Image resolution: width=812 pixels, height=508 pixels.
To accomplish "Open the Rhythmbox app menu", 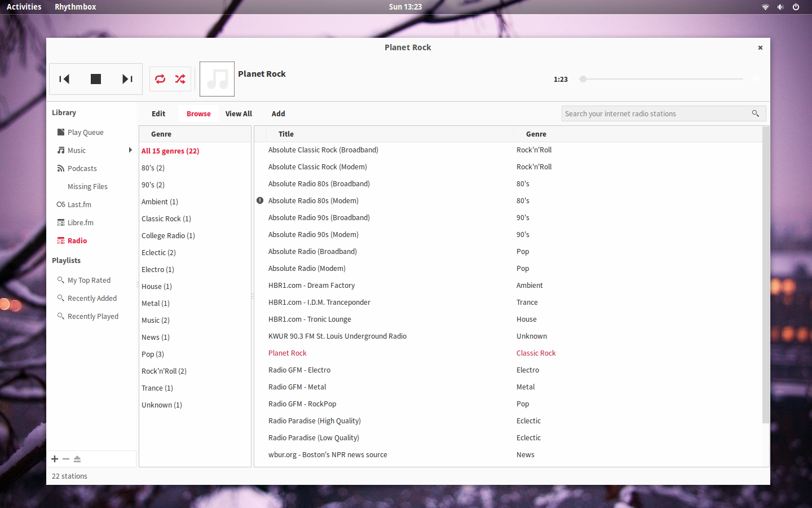I will coord(76,7).
